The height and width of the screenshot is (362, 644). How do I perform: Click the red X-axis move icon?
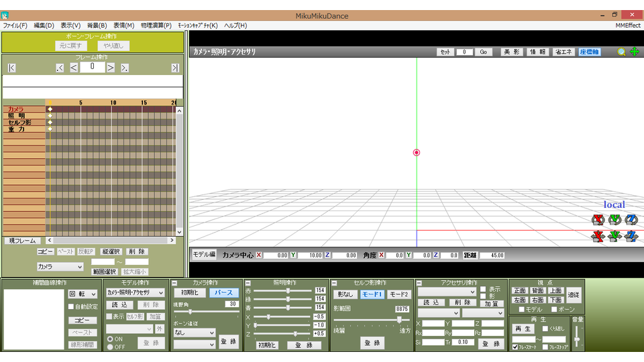click(598, 236)
